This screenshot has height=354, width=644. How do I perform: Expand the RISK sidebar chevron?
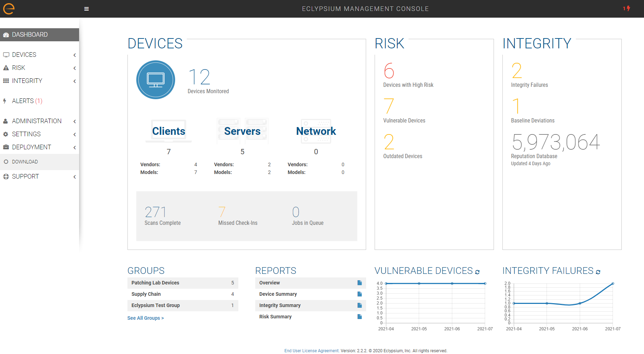[x=74, y=68]
